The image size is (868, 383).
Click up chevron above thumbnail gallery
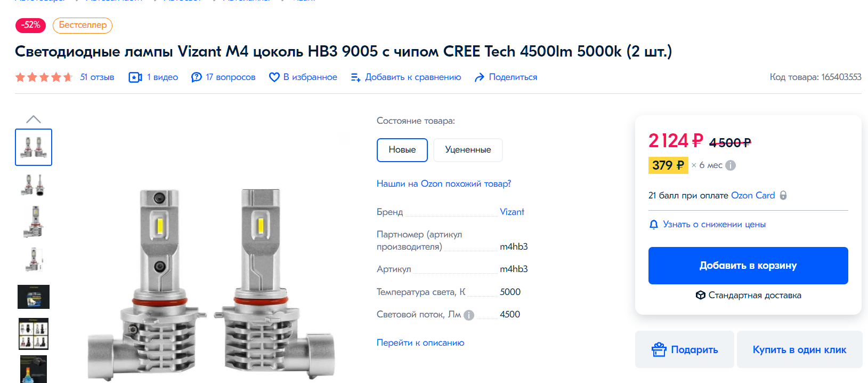(x=34, y=119)
